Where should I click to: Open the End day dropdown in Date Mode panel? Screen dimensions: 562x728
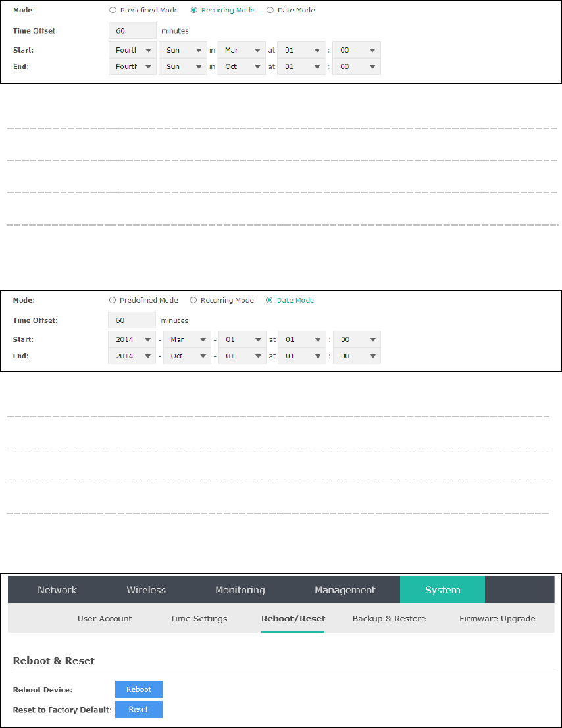(242, 356)
